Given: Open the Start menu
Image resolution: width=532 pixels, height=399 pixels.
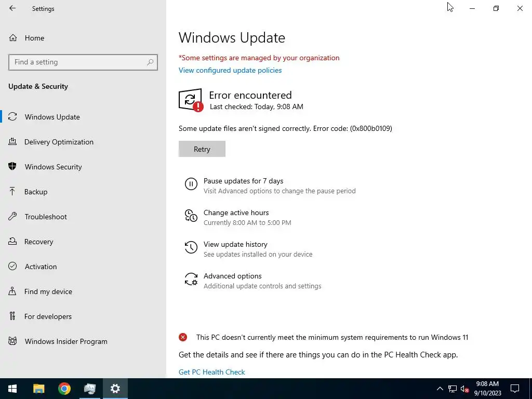Looking at the screenshot, I should click(x=12, y=389).
